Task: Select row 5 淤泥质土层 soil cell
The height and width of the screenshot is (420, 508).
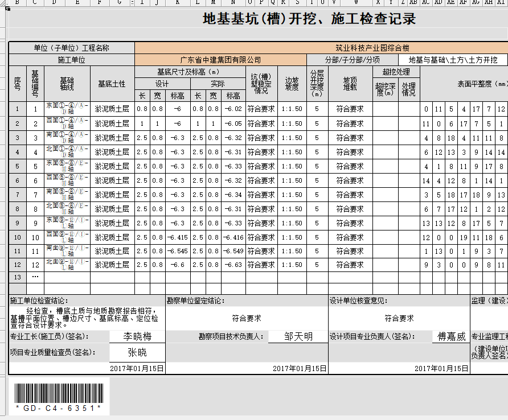Action: (x=112, y=166)
